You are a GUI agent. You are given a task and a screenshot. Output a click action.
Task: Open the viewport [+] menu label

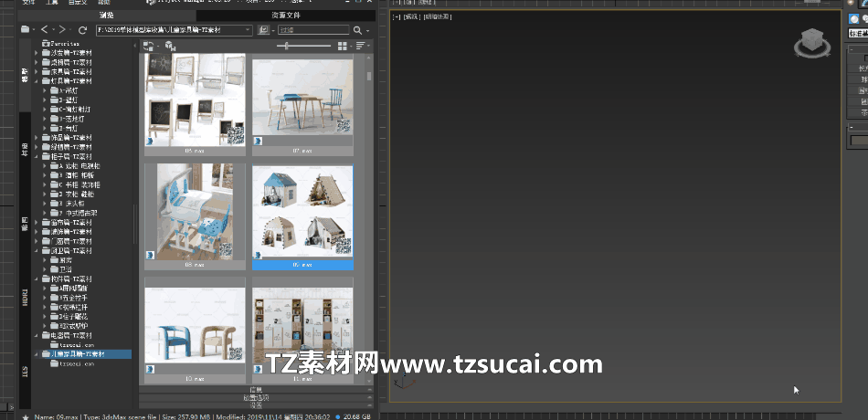(x=397, y=17)
